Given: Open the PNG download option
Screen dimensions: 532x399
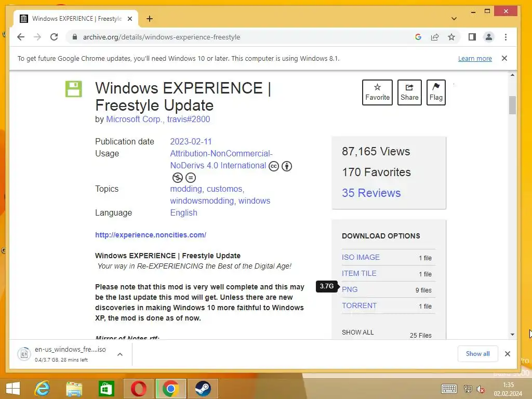Looking at the screenshot, I should coord(350,289).
